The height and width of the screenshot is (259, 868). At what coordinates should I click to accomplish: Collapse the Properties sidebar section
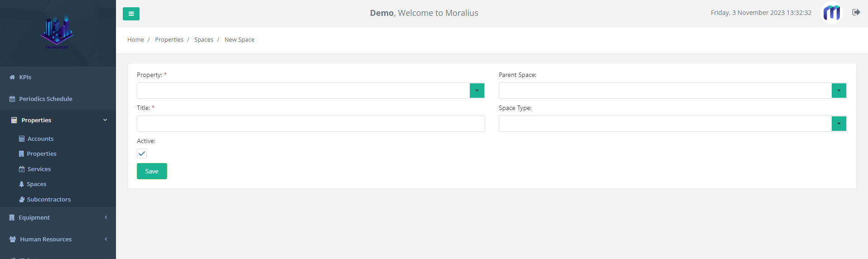point(105,120)
